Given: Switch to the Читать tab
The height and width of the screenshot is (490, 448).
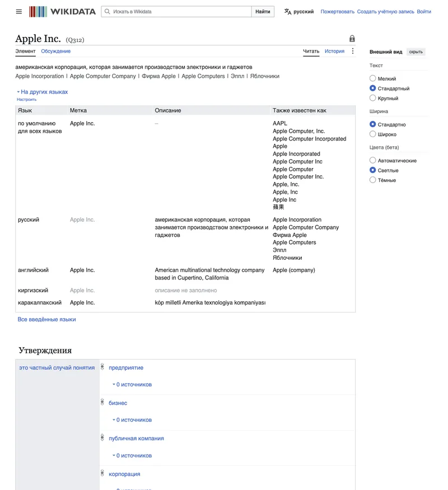Looking at the screenshot, I should click(311, 51).
